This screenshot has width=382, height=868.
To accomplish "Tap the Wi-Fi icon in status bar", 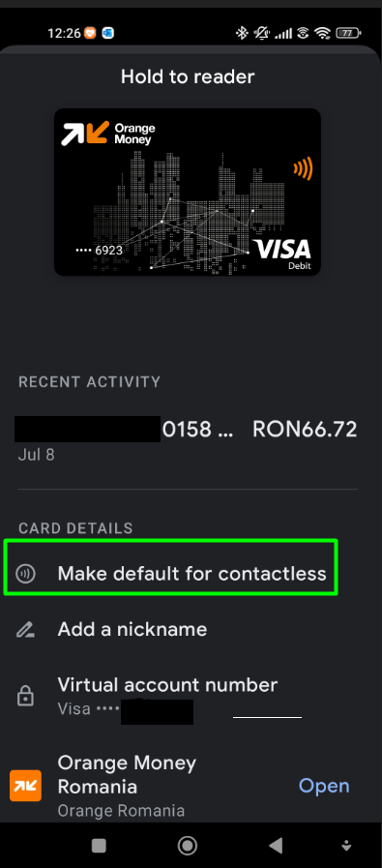I will [323, 33].
